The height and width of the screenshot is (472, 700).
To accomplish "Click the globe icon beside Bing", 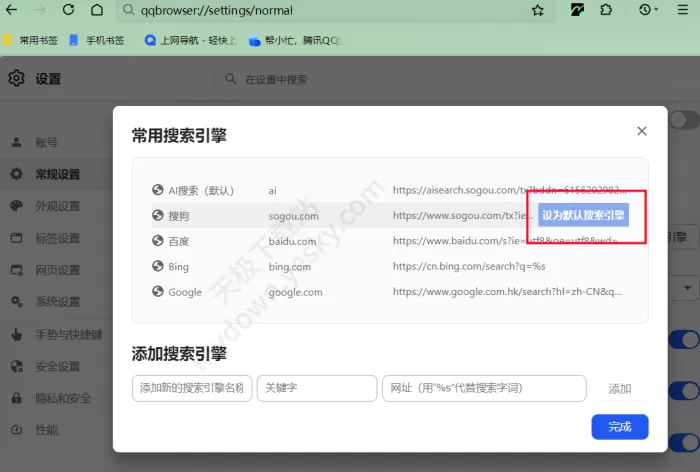I will point(158,266).
